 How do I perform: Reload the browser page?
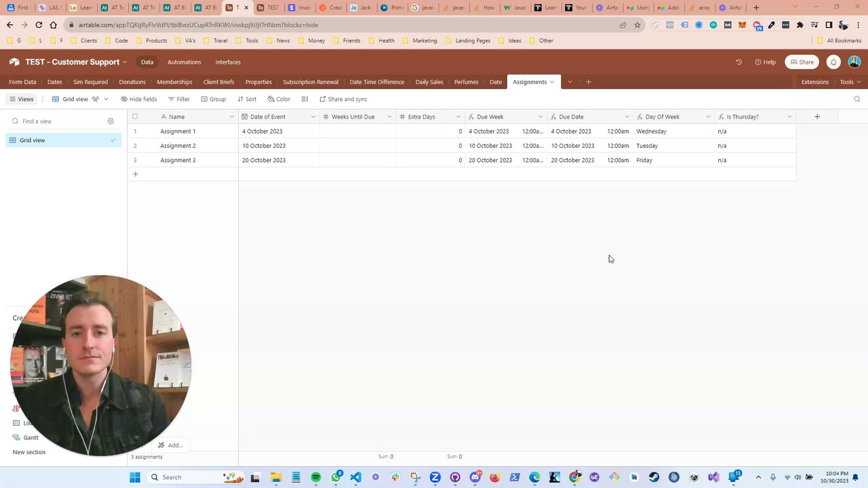tap(39, 25)
